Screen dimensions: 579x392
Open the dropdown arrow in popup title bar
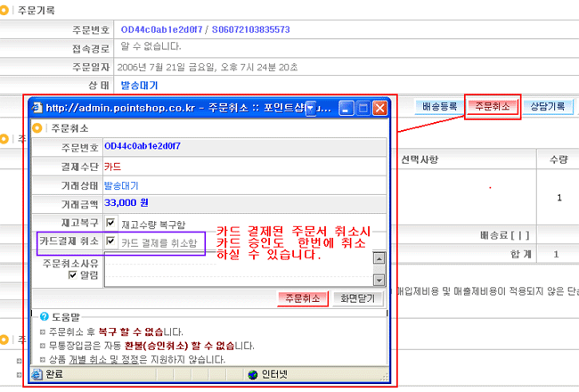[312, 108]
